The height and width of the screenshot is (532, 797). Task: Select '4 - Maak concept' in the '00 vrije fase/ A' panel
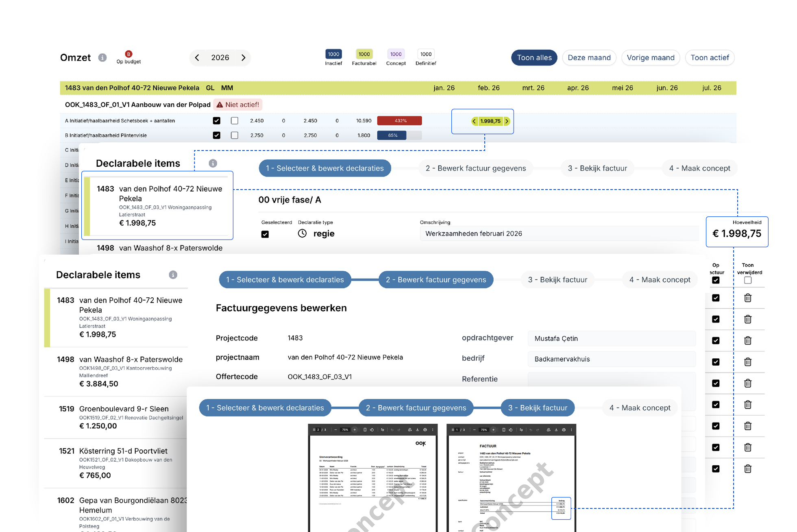pos(699,168)
